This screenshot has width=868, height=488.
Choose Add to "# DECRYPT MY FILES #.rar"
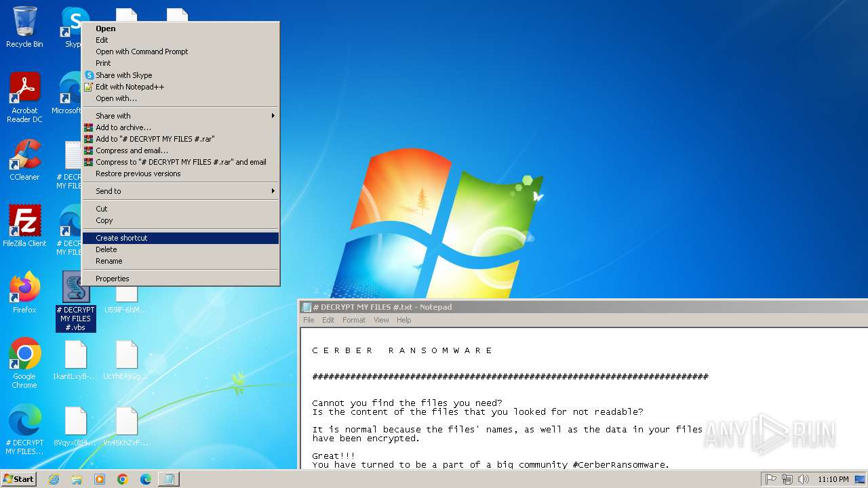pos(180,139)
